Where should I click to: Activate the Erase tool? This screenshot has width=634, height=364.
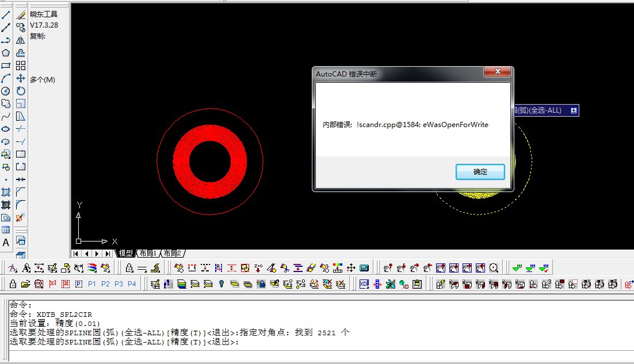[21, 15]
